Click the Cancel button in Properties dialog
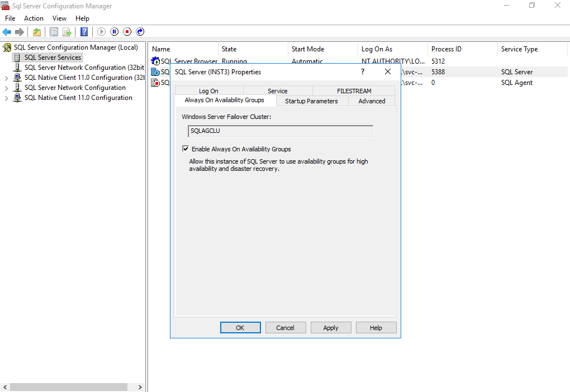Viewport: 570px width, 392px height. (286, 328)
